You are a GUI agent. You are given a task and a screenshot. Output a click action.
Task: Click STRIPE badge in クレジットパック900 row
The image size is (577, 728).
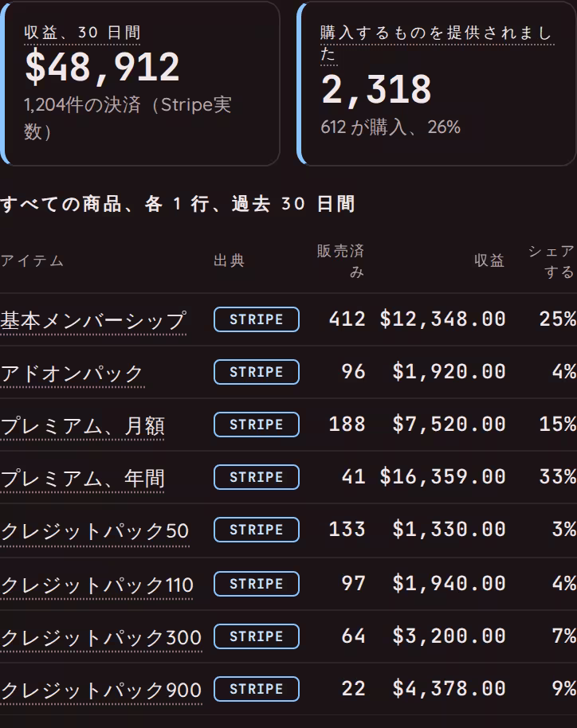pos(257,689)
